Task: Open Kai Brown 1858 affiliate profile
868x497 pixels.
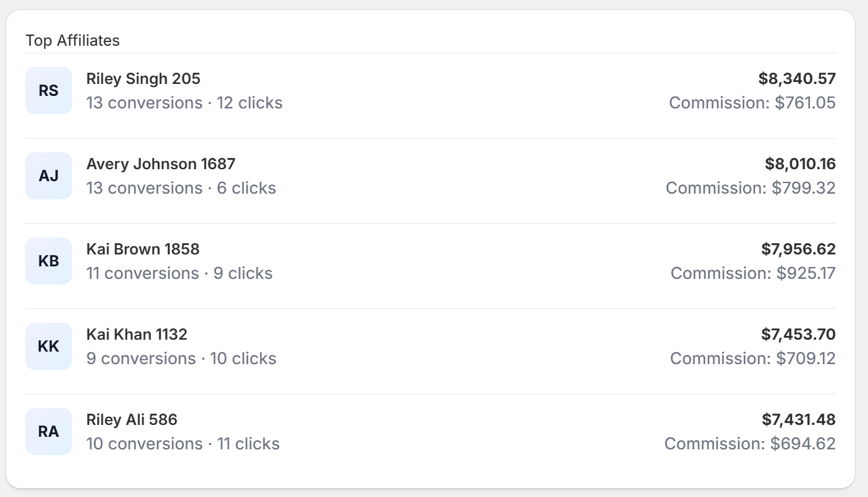Action: (x=143, y=249)
